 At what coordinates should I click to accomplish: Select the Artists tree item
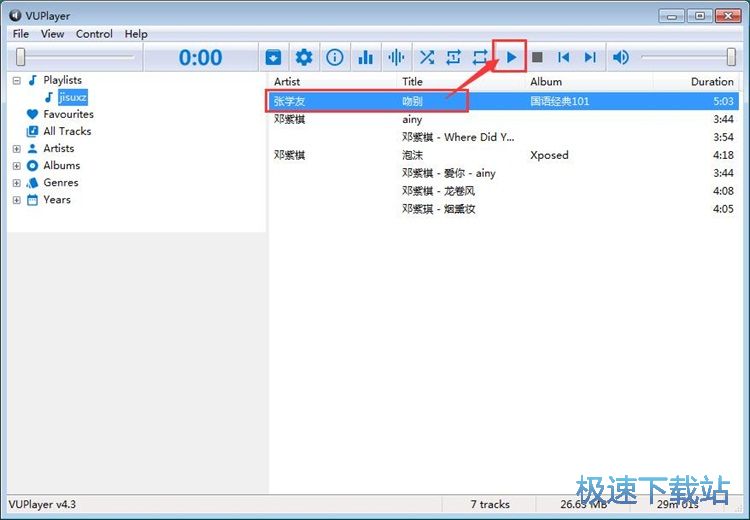pyautogui.click(x=58, y=148)
